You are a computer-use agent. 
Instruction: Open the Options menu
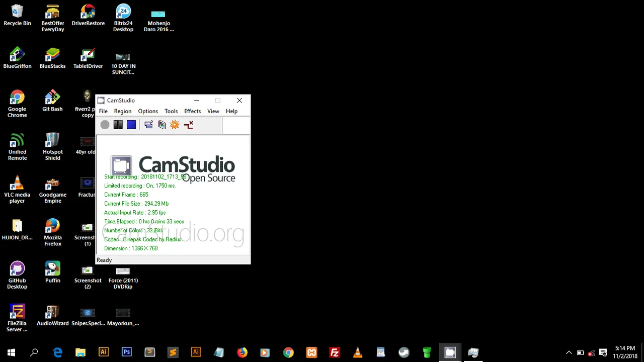[x=148, y=111]
